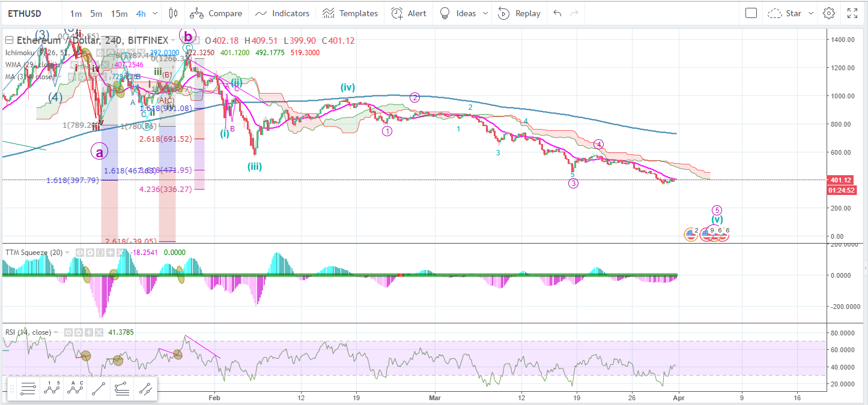The height and width of the screenshot is (405, 868).
Task: Select the trend line tool in floating toolbar
Action: click(x=99, y=389)
